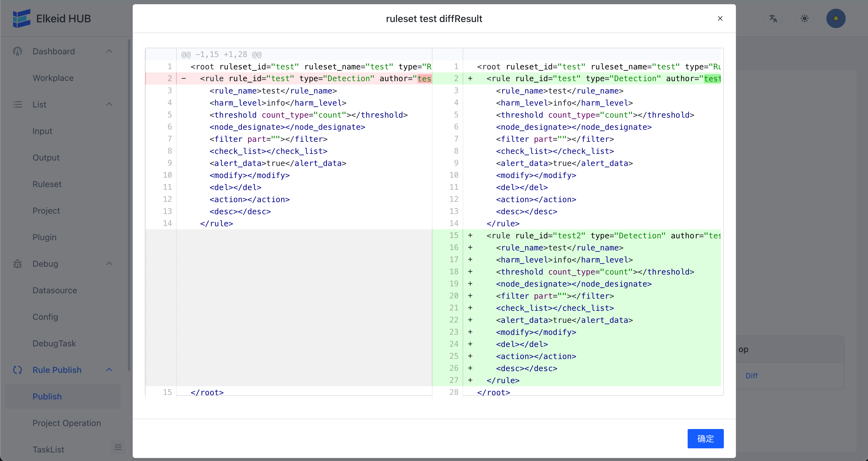Click the List menu icon
This screenshot has width=868, height=461.
tap(17, 104)
